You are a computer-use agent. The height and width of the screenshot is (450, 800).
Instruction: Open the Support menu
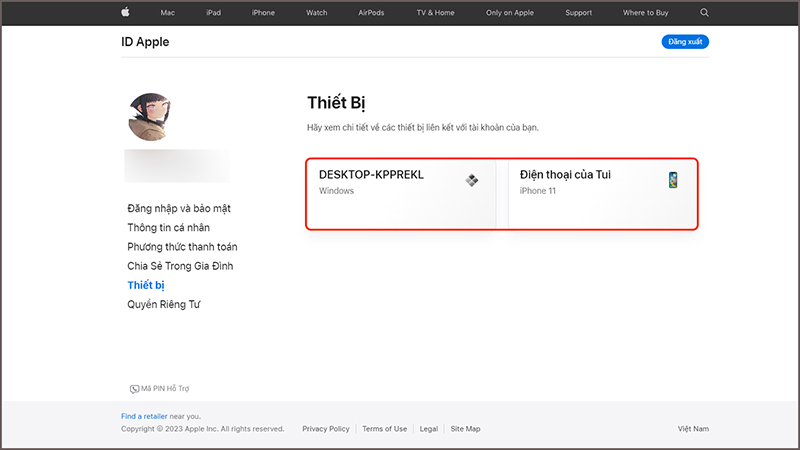tap(579, 13)
